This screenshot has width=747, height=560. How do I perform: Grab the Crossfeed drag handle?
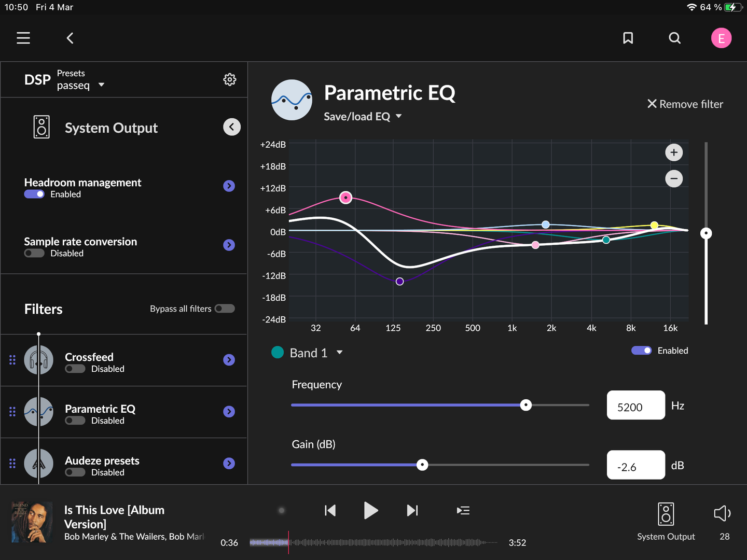coord(12,360)
